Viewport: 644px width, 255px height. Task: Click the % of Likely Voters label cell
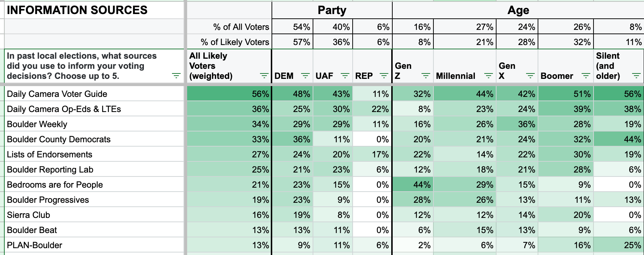pos(229,42)
